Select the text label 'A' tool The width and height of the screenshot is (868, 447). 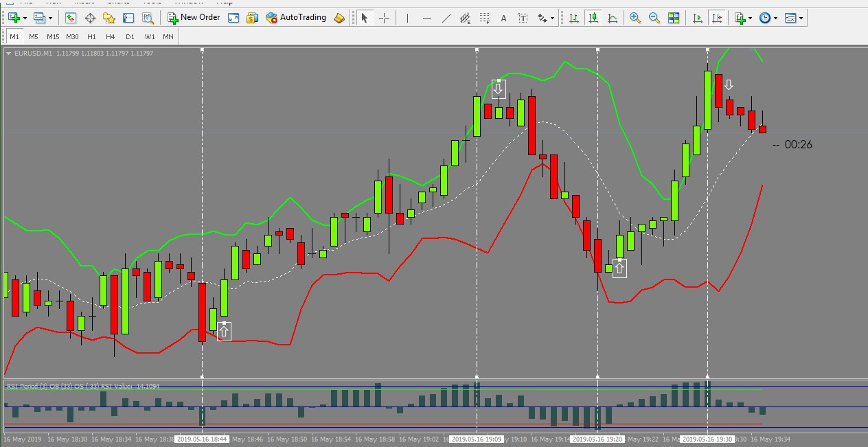503,18
